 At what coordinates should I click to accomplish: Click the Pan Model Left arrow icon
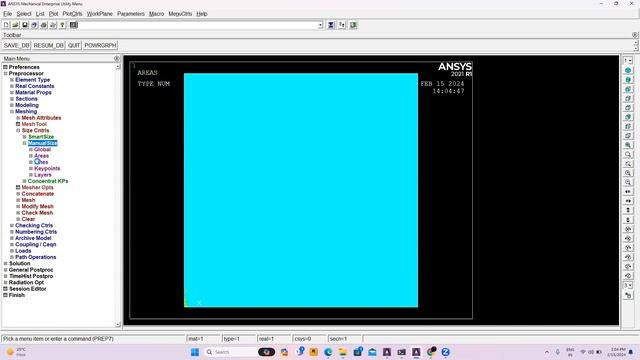[628, 191]
